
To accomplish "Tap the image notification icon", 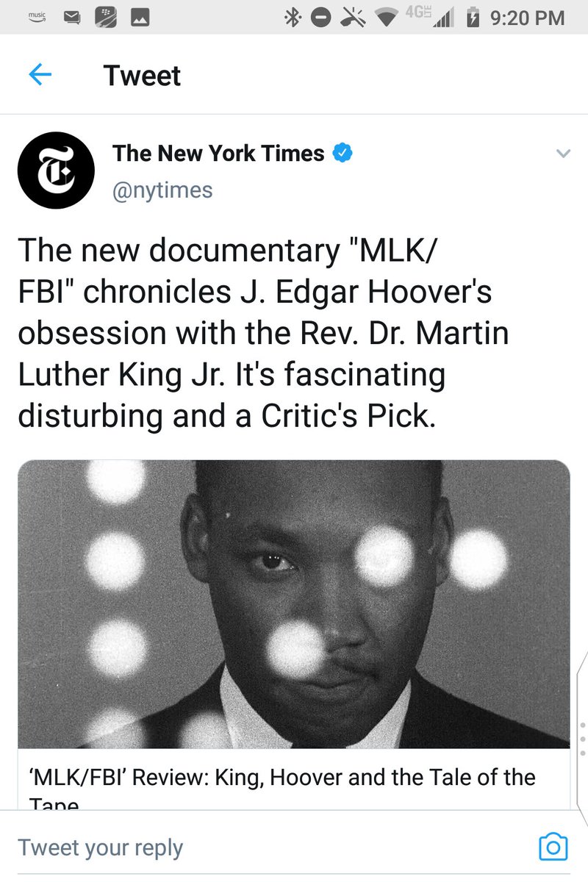I will click(x=141, y=18).
